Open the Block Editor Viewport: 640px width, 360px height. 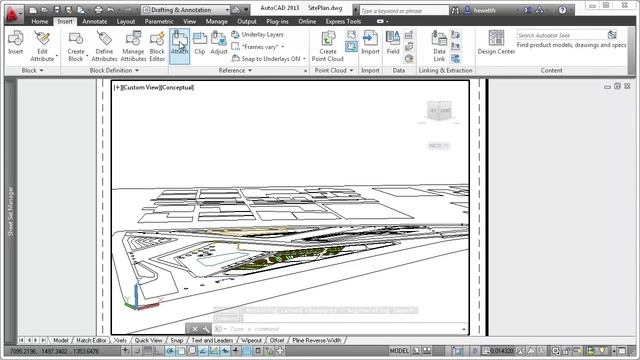tap(157, 46)
